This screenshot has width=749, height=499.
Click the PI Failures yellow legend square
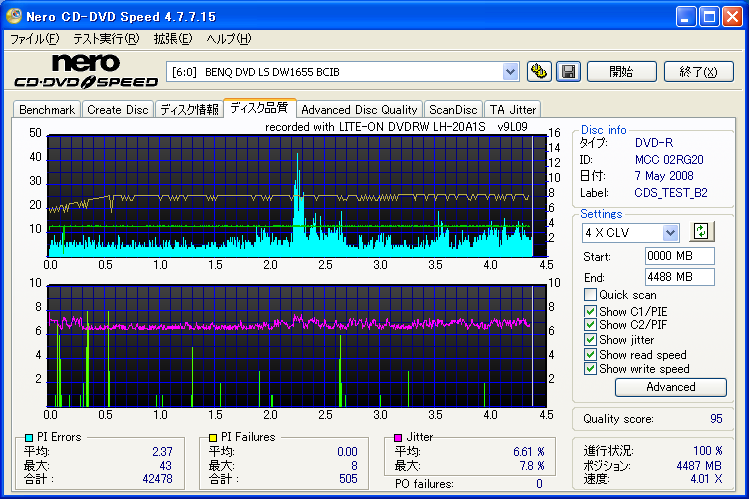[x=213, y=437]
